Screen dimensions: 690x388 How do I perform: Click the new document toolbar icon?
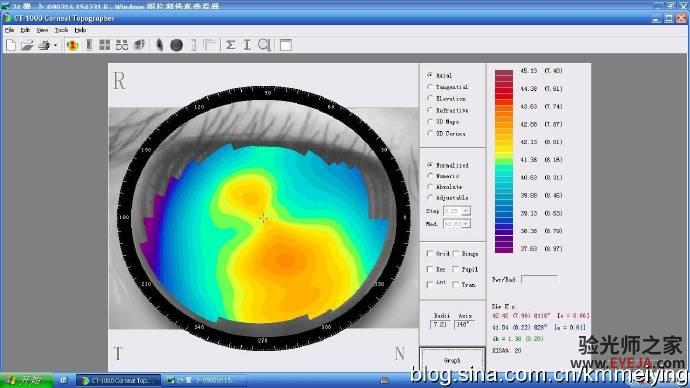tap(11, 45)
